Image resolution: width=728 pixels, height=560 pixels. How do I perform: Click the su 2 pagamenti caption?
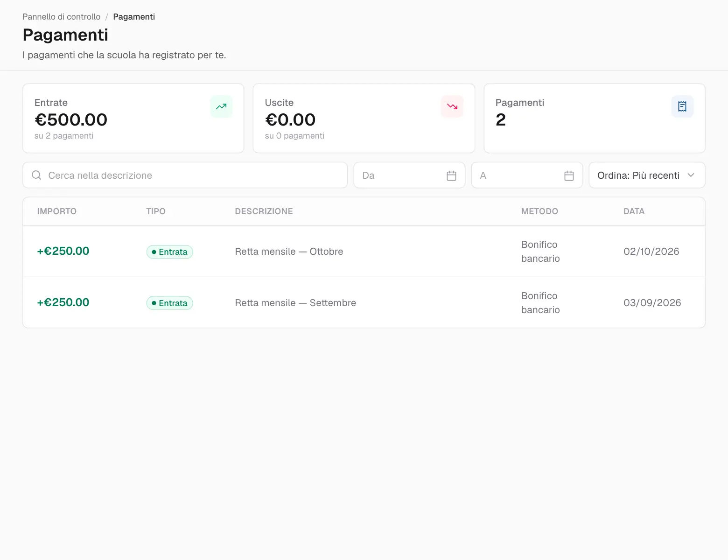tap(64, 136)
